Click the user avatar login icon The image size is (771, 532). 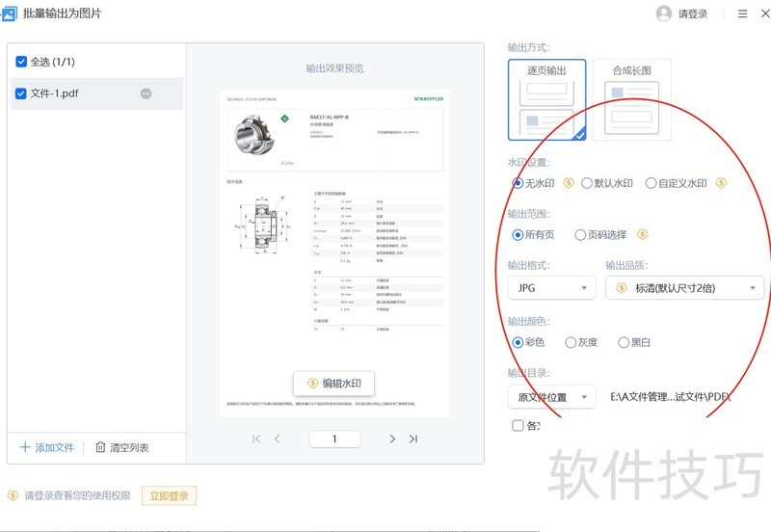click(x=664, y=13)
